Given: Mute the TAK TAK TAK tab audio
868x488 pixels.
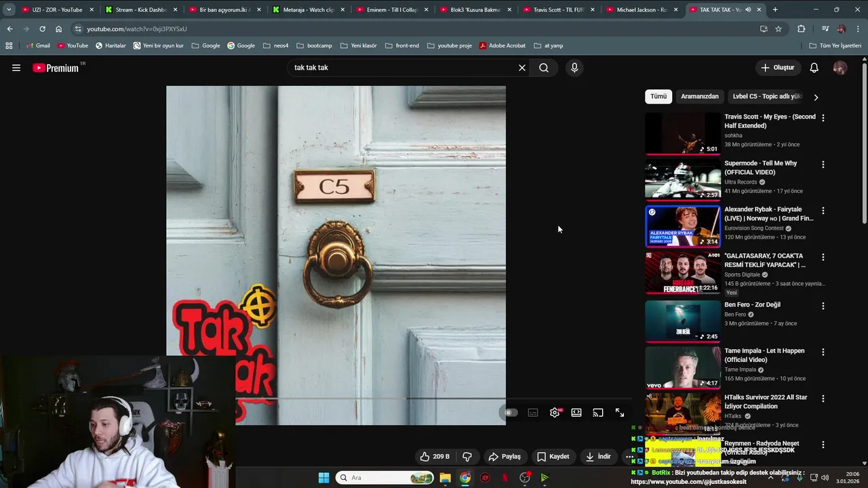Looking at the screenshot, I should (748, 9).
